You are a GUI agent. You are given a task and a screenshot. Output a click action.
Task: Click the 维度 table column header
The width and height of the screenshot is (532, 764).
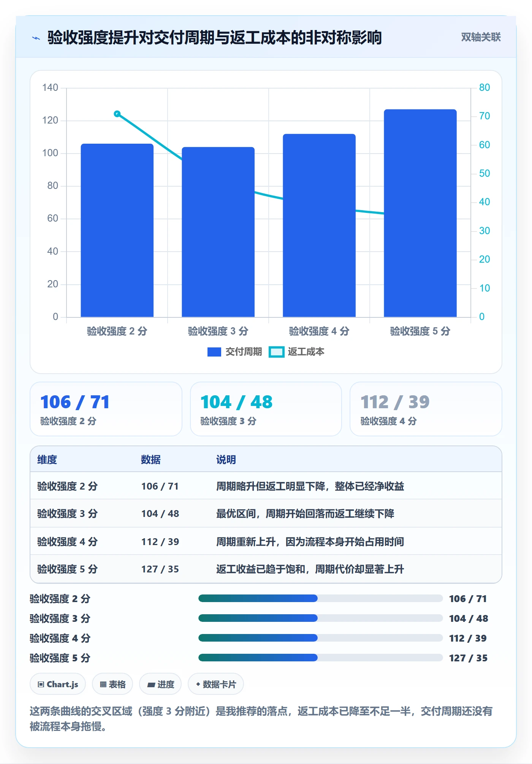pos(47,460)
